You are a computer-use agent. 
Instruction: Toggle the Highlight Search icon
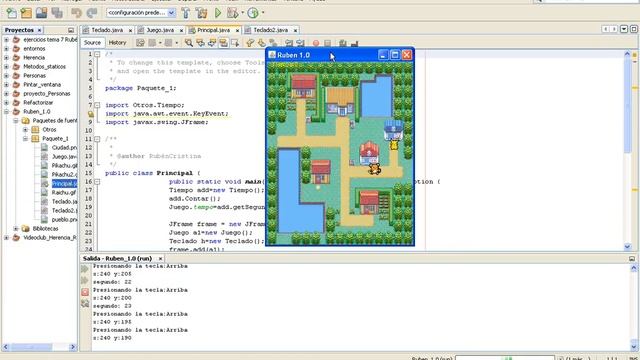pos(224,43)
